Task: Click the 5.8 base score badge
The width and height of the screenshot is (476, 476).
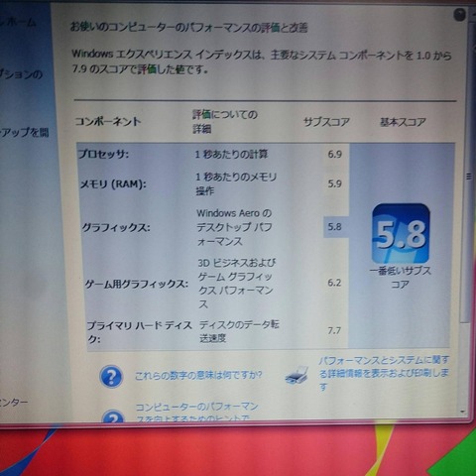Action: [x=401, y=234]
